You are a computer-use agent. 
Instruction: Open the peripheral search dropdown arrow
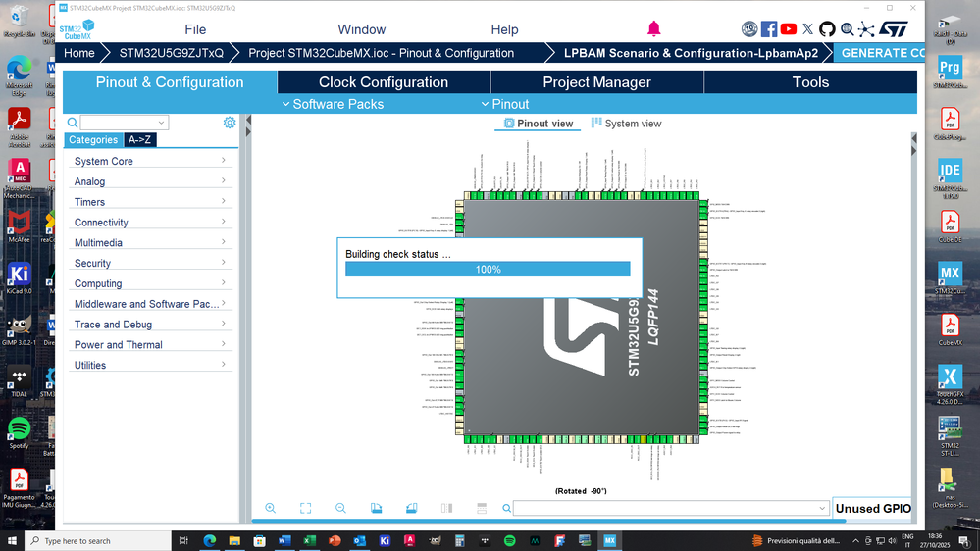(x=161, y=123)
